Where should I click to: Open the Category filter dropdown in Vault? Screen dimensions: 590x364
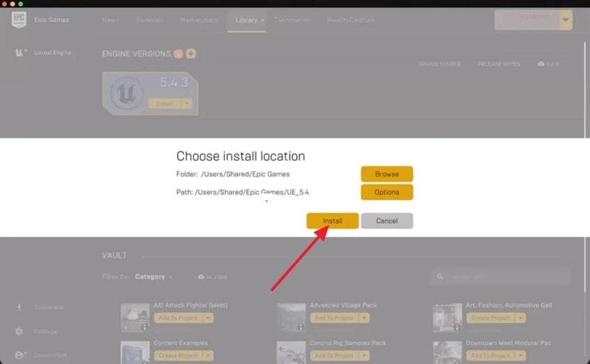tap(153, 277)
